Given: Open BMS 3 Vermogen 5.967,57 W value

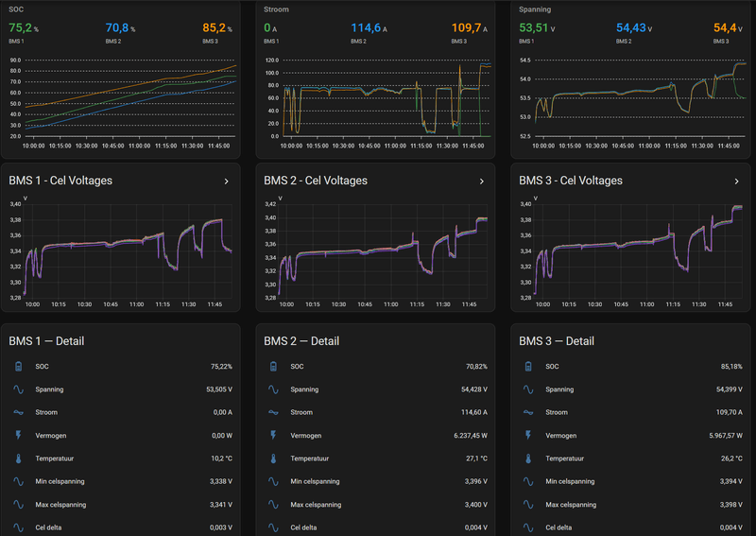Looking at the screenshot, I should (726, 436).
